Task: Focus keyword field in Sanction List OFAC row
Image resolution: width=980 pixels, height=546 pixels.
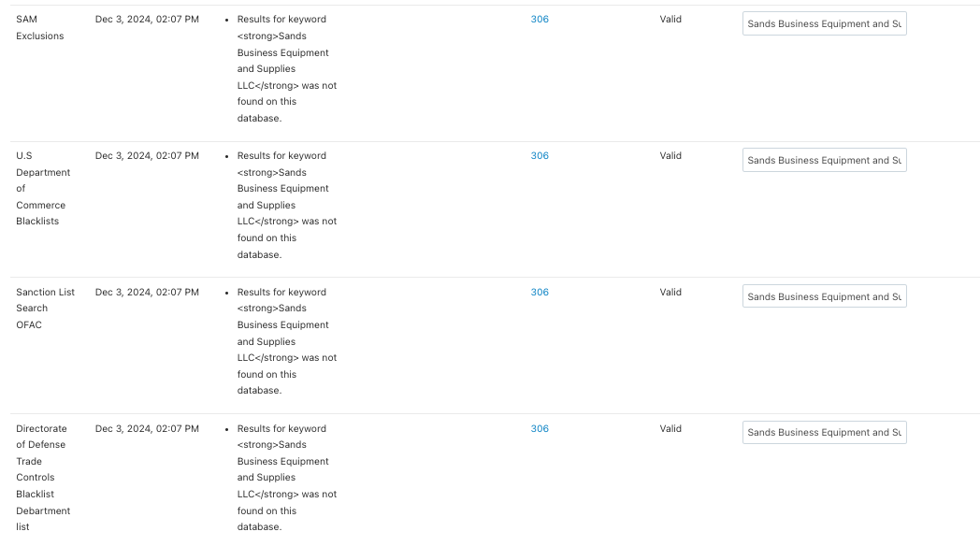Action: (x=825, y=296)
